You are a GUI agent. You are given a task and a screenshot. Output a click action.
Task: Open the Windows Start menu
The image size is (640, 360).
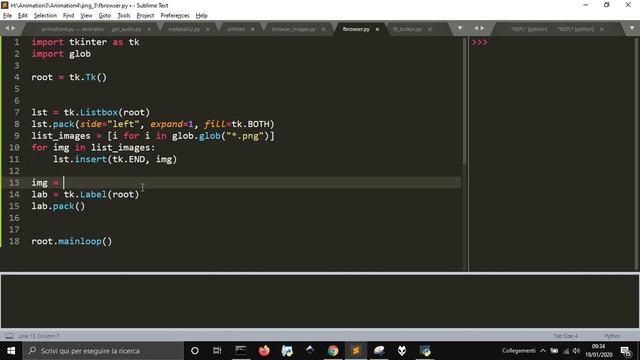coord(11,351)
